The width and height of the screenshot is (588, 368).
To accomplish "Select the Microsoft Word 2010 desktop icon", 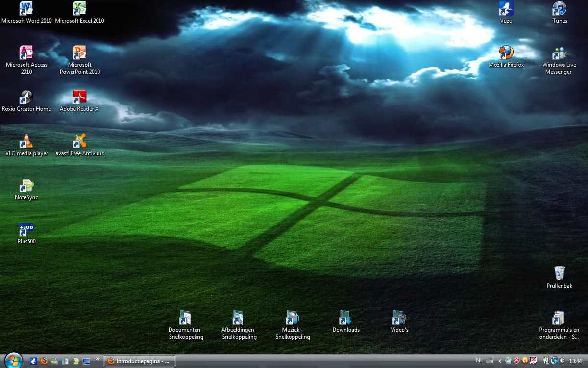I will pyautogui.click(x=26, y=9).
